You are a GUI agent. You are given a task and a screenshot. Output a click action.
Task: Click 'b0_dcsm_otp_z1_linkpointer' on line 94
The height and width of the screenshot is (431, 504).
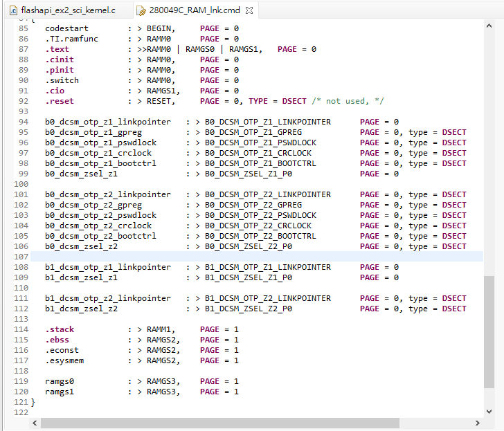pos(108,122)
